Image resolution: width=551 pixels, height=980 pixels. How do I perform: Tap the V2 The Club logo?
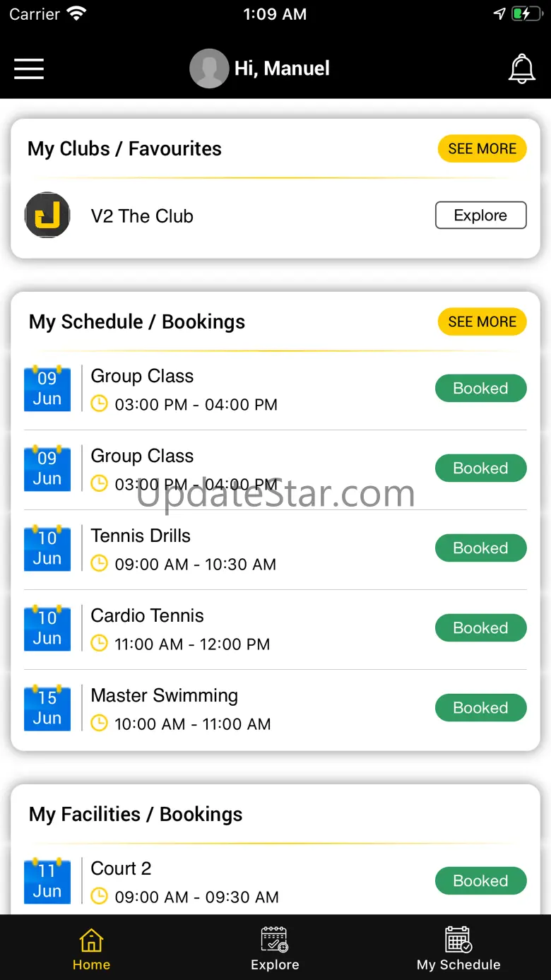tap(47, 215)
